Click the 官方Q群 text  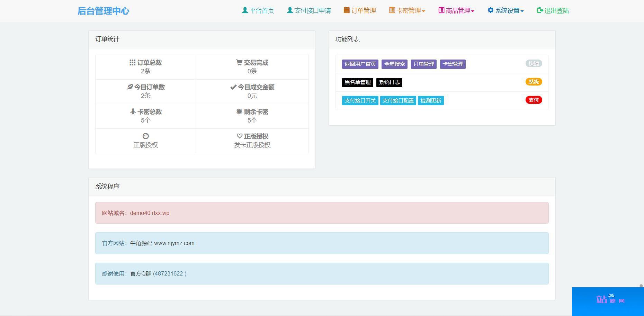click(x=141, y=274)
